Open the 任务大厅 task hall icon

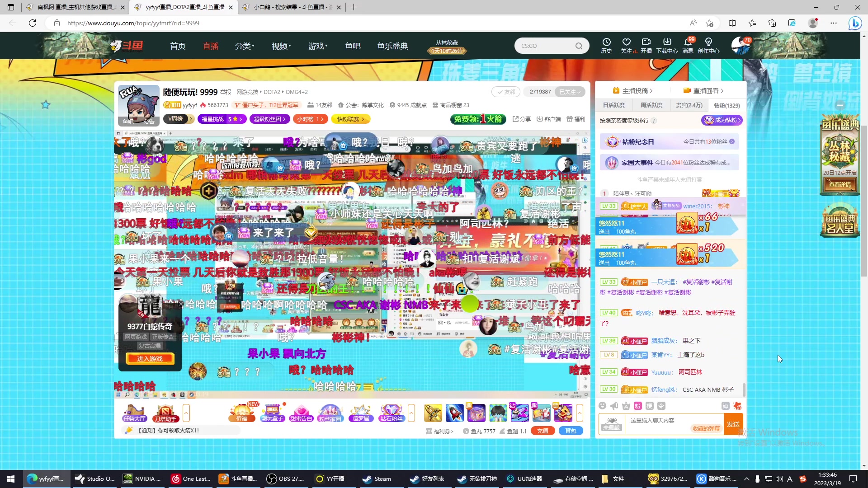pos(134,413)
